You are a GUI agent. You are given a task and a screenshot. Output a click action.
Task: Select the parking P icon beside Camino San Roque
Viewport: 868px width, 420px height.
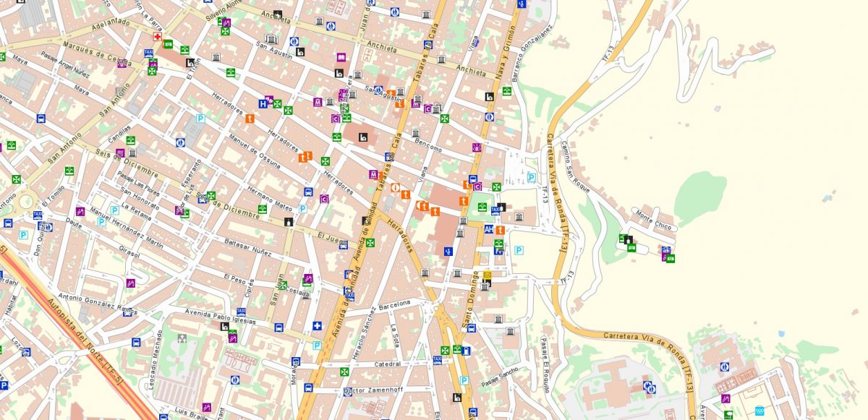pos(532,177)
